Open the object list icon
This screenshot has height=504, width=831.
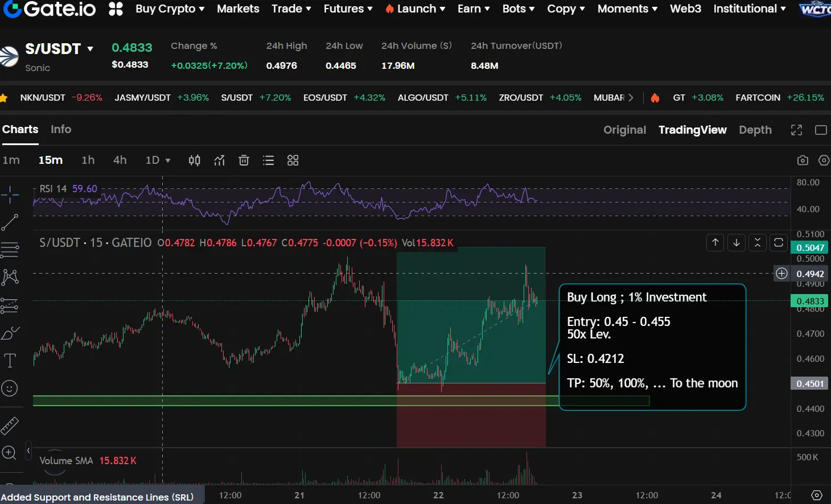tap(268, 160)
